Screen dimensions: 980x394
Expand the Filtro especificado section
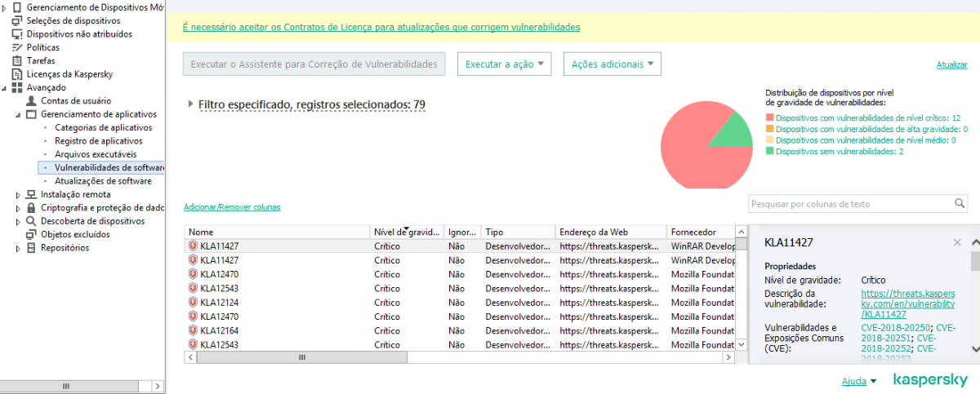[191, 104]
